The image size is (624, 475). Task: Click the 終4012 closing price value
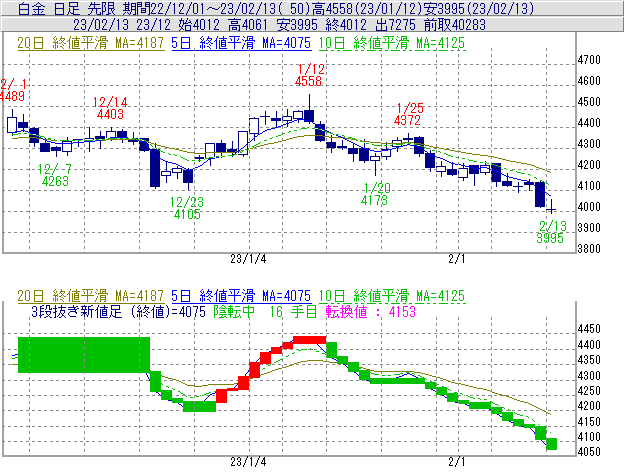(346, 25)
